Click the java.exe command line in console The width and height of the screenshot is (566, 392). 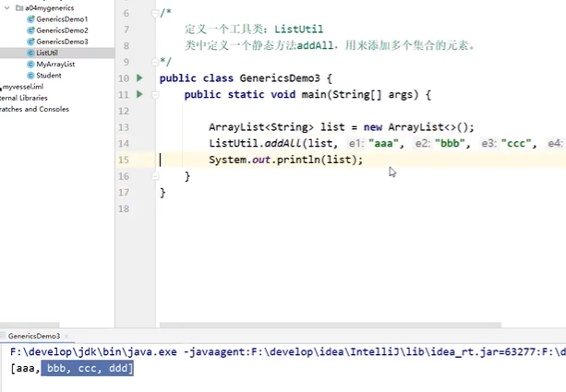pyautogui.click(x=288, y=352)
